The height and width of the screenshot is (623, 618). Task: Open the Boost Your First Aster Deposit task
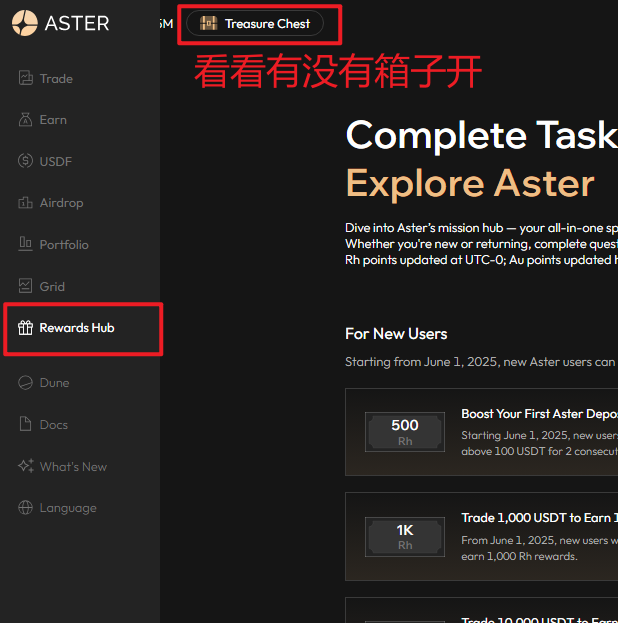pos(481,432)
